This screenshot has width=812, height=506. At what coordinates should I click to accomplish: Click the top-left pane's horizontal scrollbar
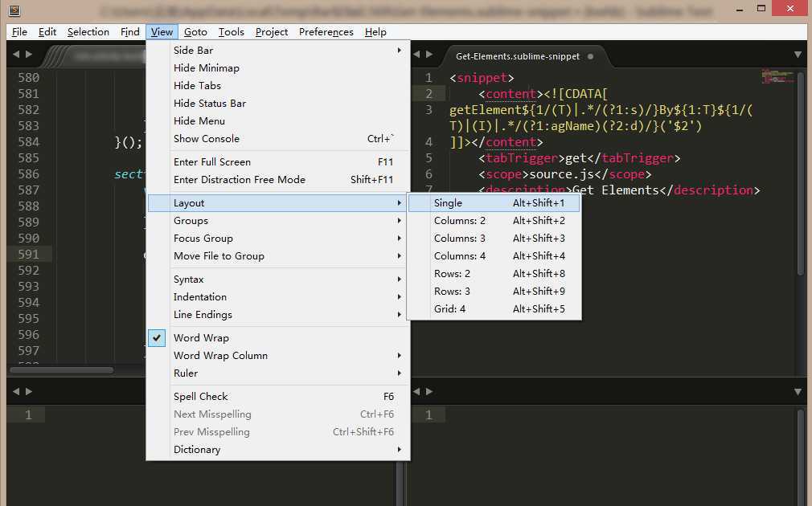(62, 370)
